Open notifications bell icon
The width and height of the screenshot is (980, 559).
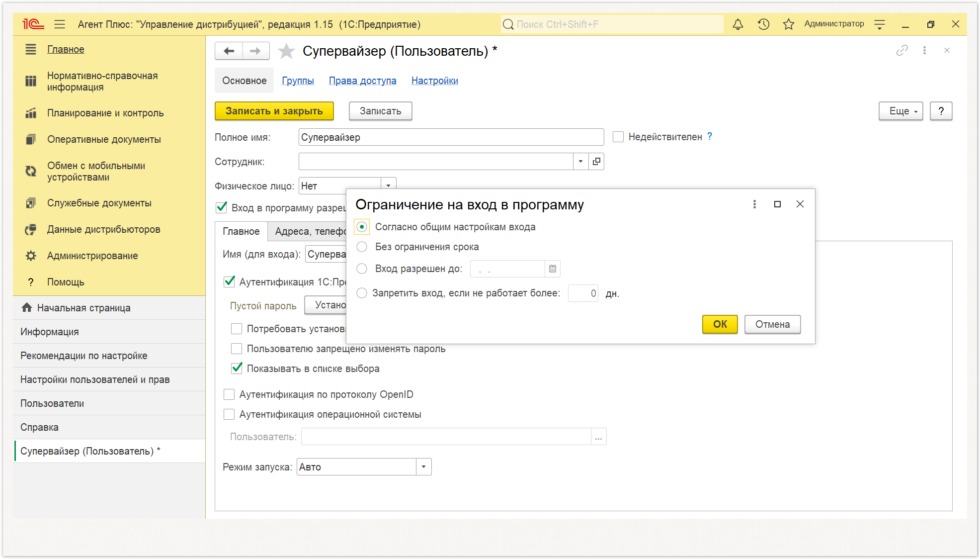(738, 24)
